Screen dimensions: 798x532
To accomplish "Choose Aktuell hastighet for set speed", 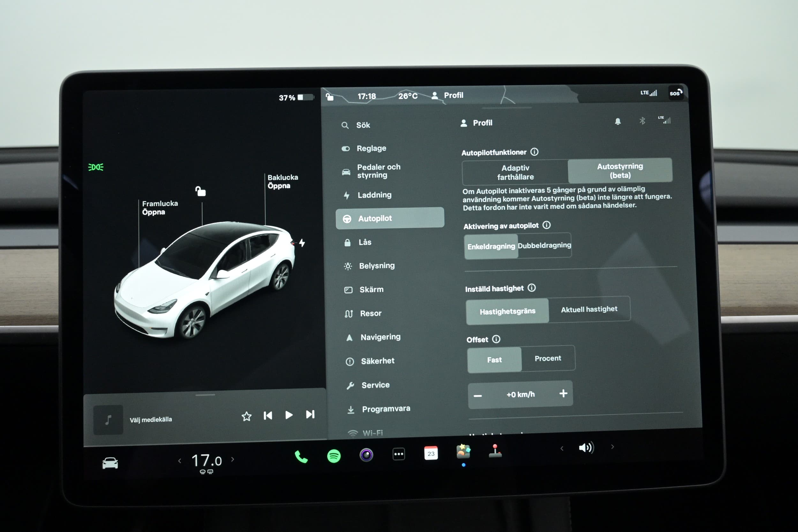I will point(589,309).
